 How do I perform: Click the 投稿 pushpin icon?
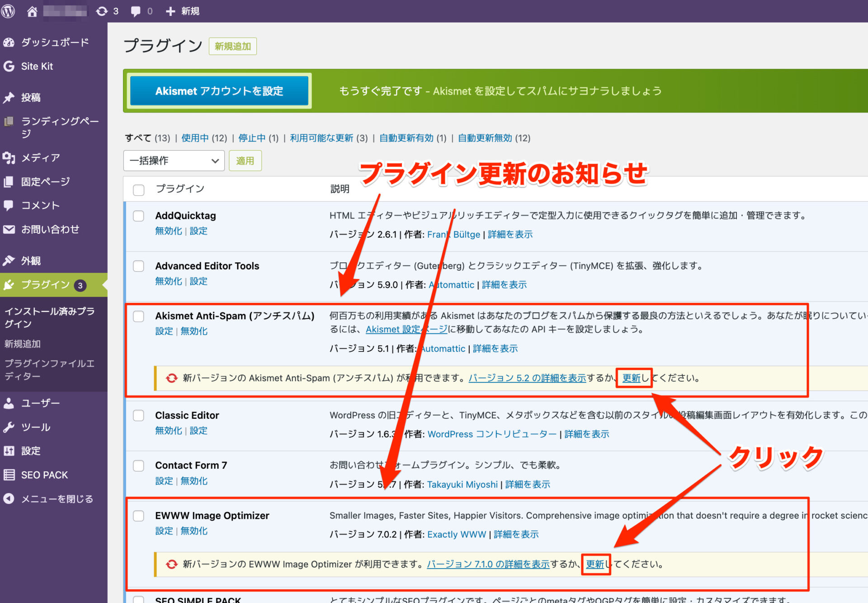pyautogui.click(x=9, y=97)
